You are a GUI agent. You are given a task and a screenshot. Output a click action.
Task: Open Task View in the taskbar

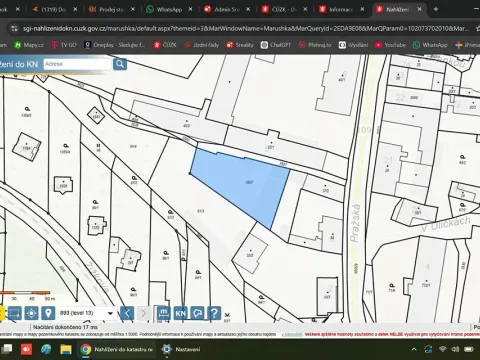pyautogui.click(x=7, y=349)
